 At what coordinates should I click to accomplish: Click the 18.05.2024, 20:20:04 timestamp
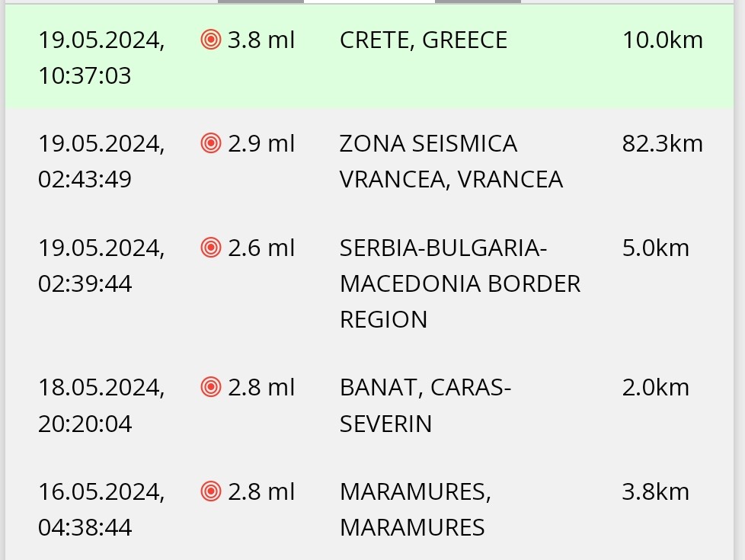(101, 405)
